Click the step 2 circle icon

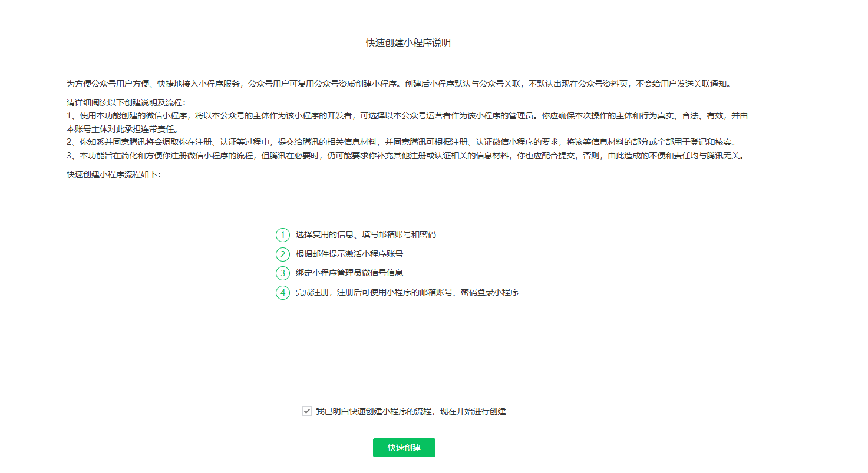tap(283, 254)
